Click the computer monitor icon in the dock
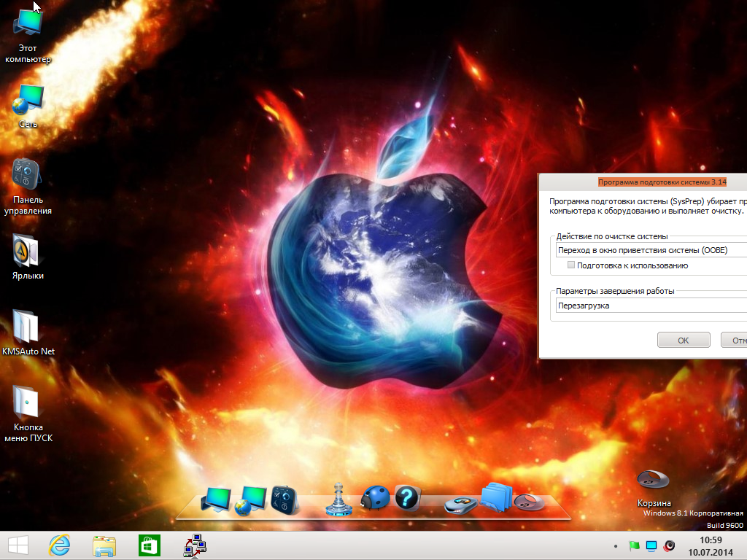Image resolution: width=747 pixels, height=560 pixels. point(216,499)
